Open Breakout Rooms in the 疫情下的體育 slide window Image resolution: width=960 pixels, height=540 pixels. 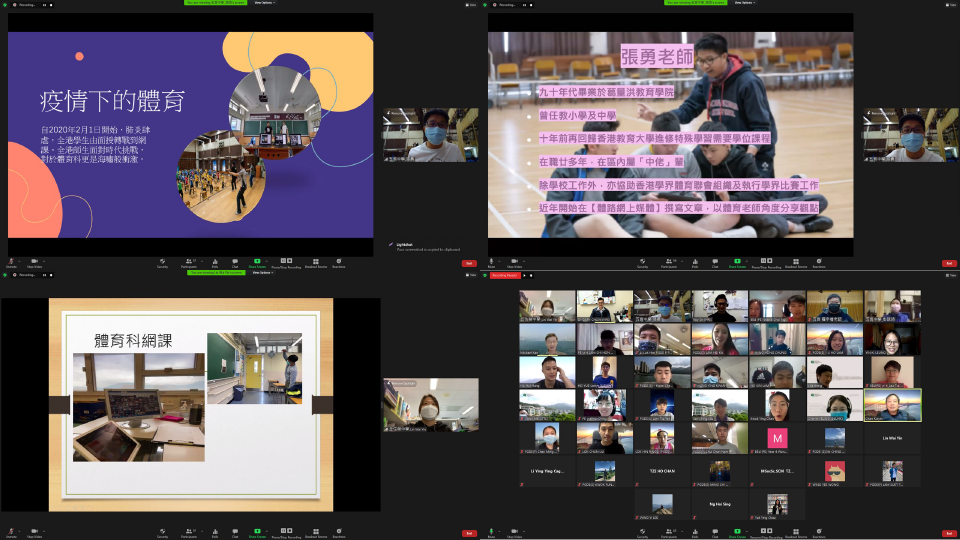coord(316,263)
